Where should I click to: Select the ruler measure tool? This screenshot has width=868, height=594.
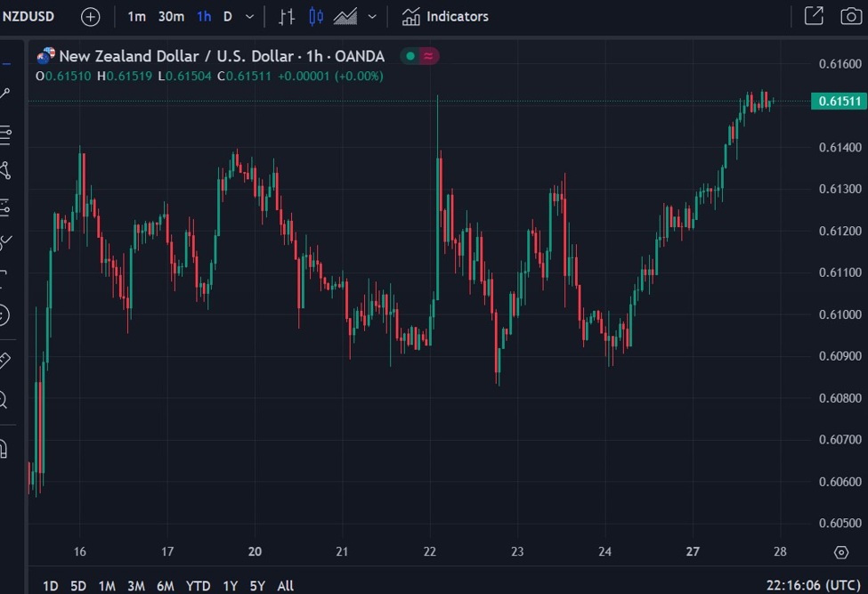(x=4, y=361)
